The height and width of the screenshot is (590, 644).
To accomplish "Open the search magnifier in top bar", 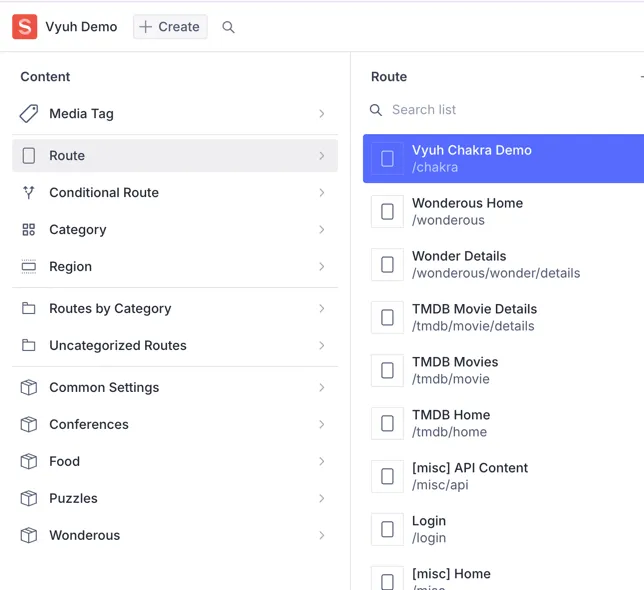I will tap(228, 27).
